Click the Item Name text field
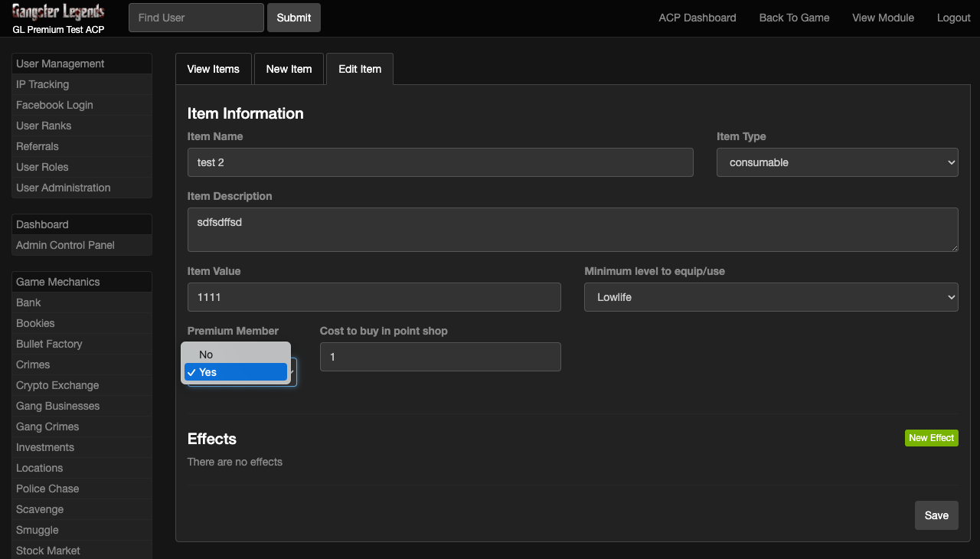The image size is (980, 559). pos(440,162)
